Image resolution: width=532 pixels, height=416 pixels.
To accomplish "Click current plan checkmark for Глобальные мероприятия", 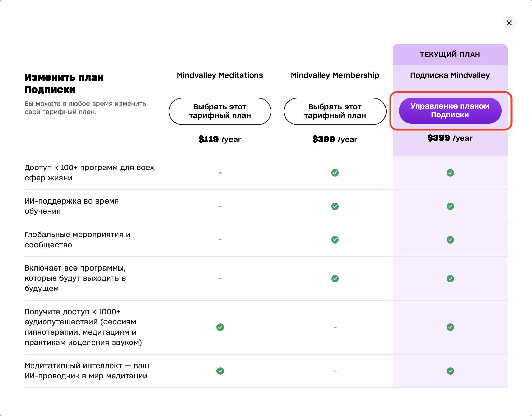I will pyautogui.click(x=450, y=240).
